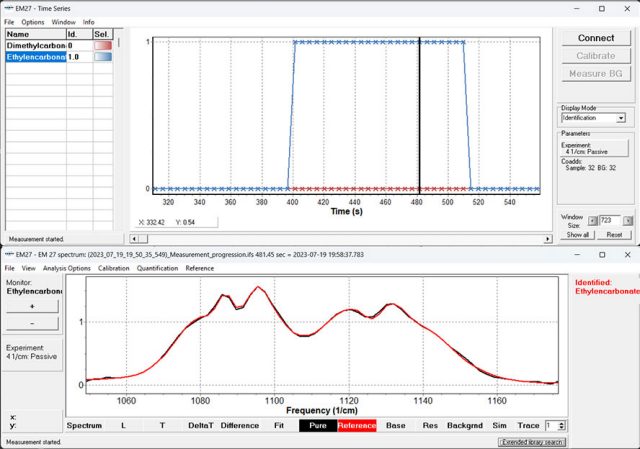Open File menu in spectrum window
The height and width of the screenshot is (449, 640).
click(x=9, y=268)
